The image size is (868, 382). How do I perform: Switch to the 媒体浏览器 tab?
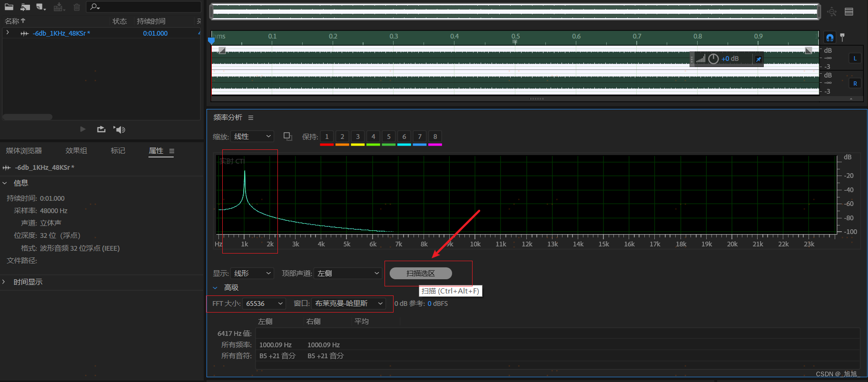[x=24, y=150]
